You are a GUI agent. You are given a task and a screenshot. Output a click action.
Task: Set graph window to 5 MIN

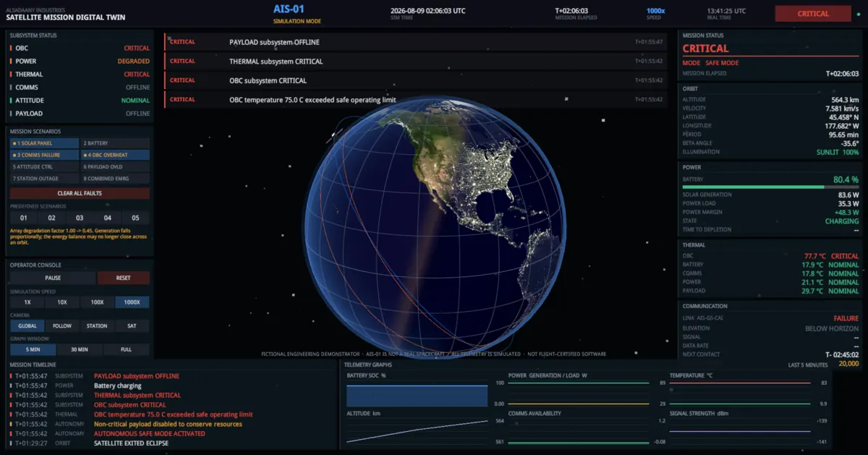(33, 349)
